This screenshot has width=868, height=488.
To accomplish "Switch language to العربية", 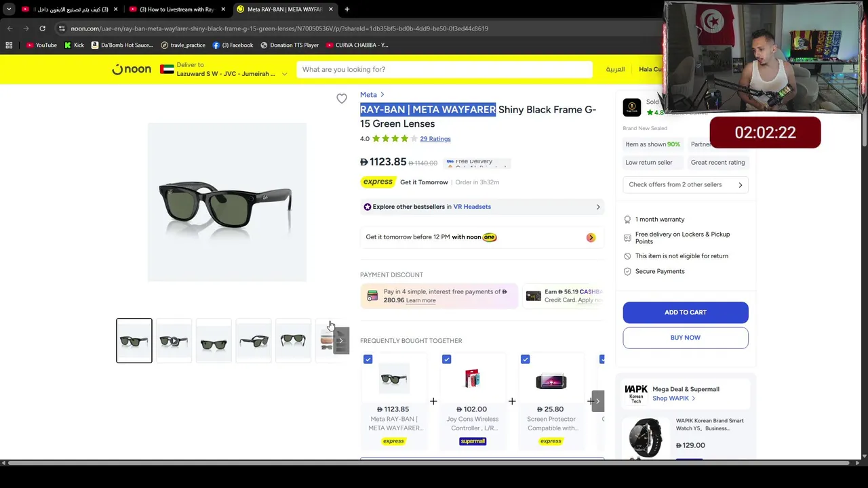I will coord(615,69).
